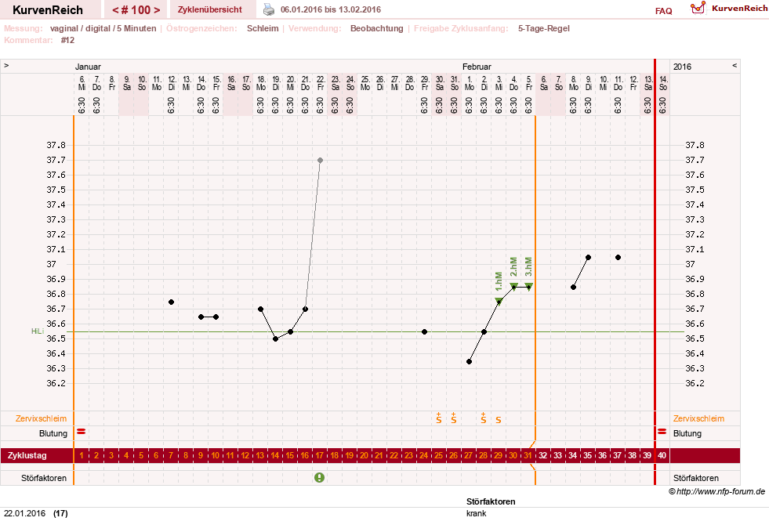Click the comment text #12

point(67,40)
